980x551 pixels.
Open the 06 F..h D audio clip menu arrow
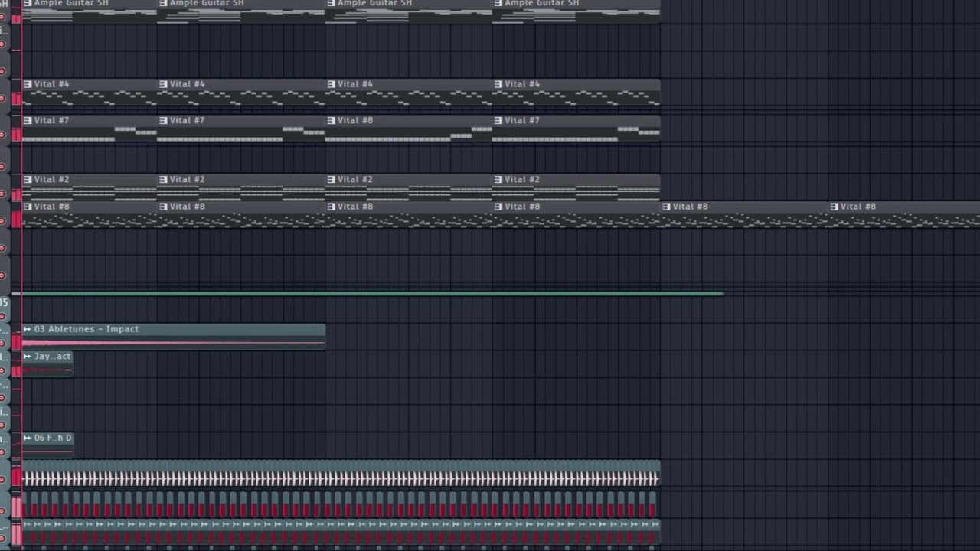point(28,438)
